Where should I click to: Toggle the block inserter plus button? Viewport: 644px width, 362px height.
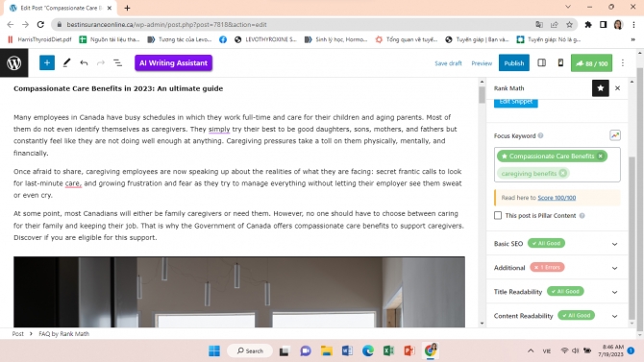[x=47, y=62]
